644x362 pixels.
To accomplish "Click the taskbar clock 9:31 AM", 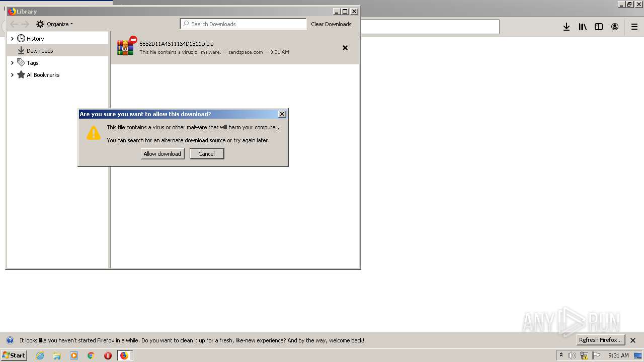I will pyautogui.click(x=618, y=355).
